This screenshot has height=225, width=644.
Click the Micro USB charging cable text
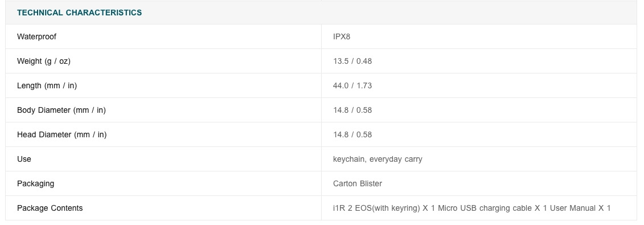click(493, 208)
